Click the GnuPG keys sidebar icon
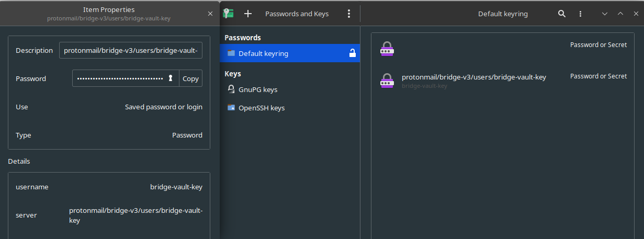 (231, 89)
